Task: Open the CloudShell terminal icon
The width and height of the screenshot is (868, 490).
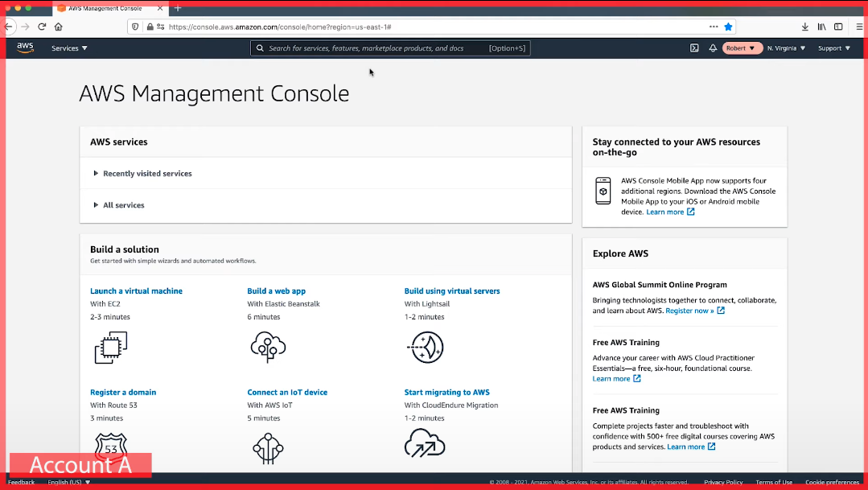Action: coord(694,48)
